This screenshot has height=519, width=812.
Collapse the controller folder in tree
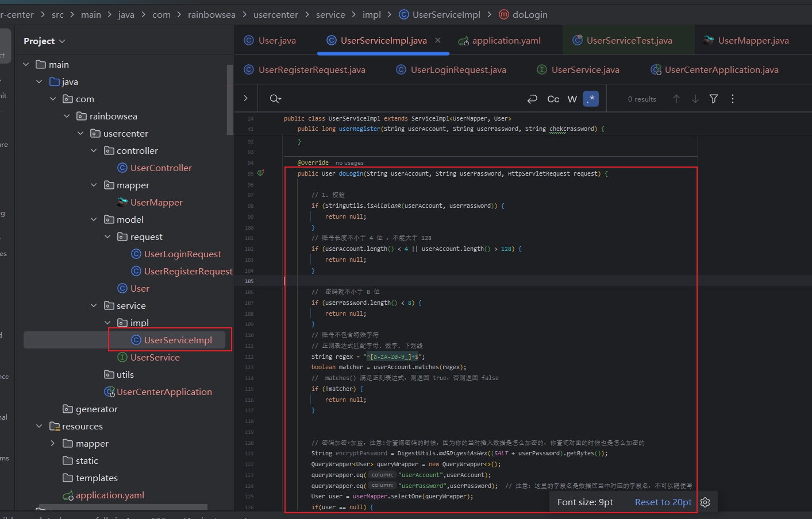tap(94, 150)
